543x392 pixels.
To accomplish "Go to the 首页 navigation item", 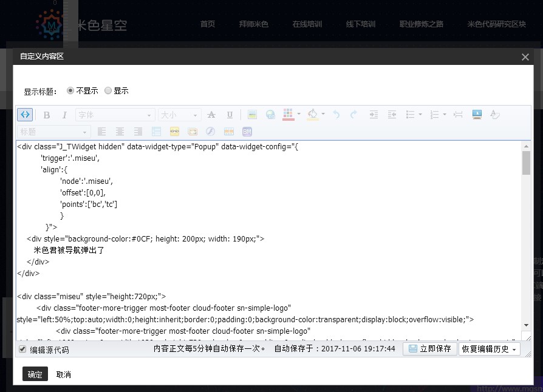I will coord(207,24).
